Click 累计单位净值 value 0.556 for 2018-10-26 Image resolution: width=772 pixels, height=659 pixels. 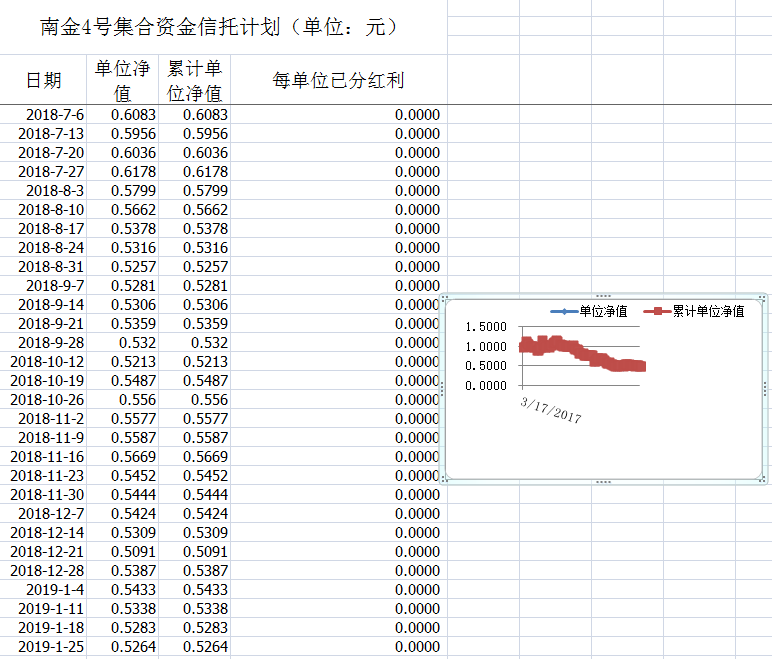tap(194, 399)
